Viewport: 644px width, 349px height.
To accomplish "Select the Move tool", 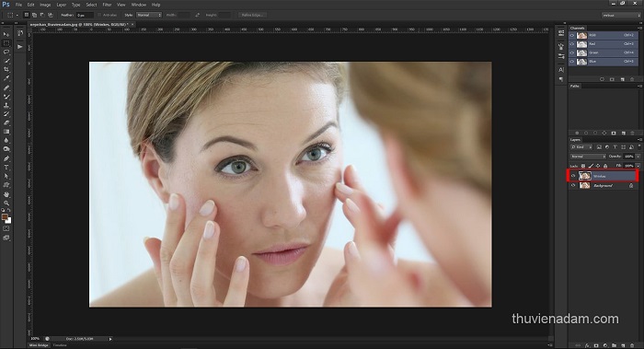I will (6, 34).
